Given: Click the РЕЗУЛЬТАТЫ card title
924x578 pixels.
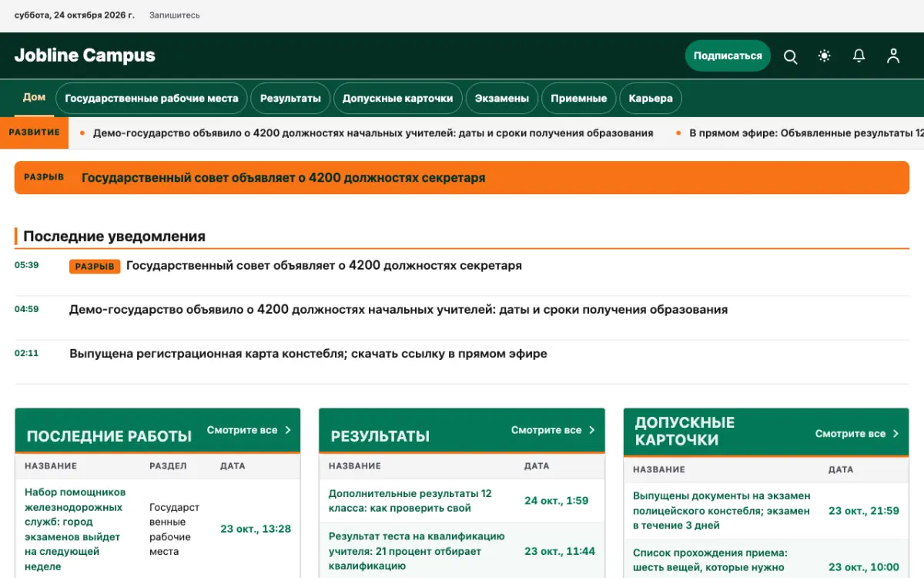Looking at the screenshot, I should point(380,436).
